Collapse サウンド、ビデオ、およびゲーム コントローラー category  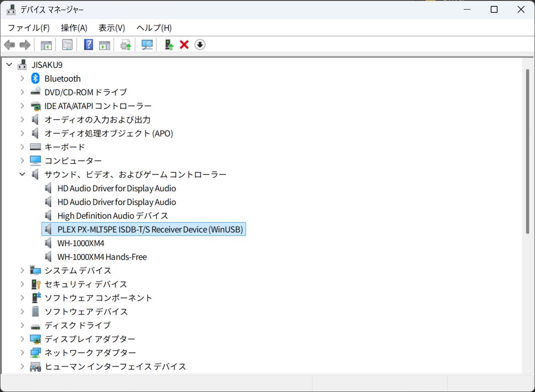click(22, 175)
